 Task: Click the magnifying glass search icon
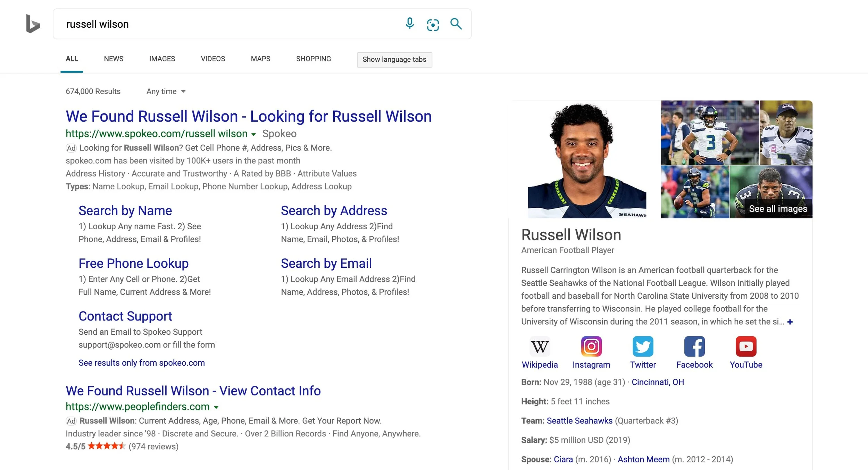tap(456, 24)
